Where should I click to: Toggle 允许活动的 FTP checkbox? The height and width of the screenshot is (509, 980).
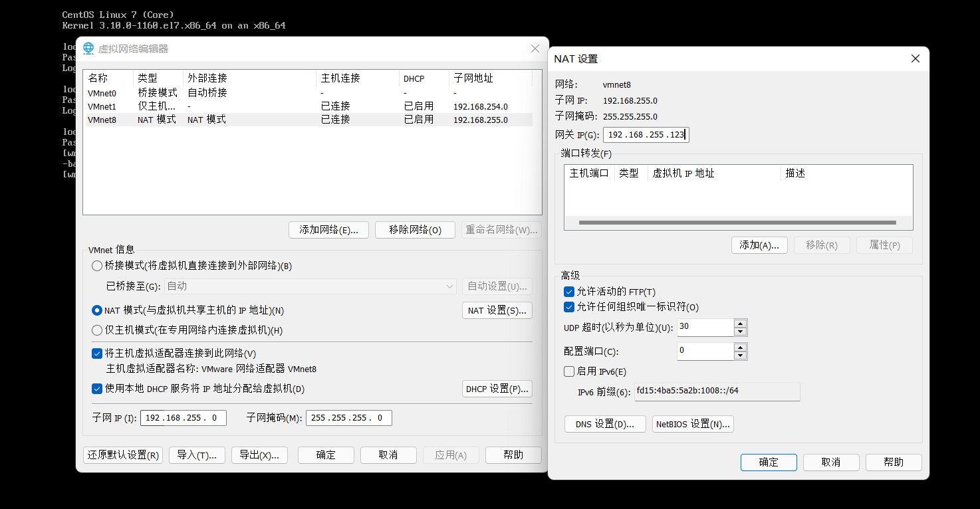[x=569, y=292]
